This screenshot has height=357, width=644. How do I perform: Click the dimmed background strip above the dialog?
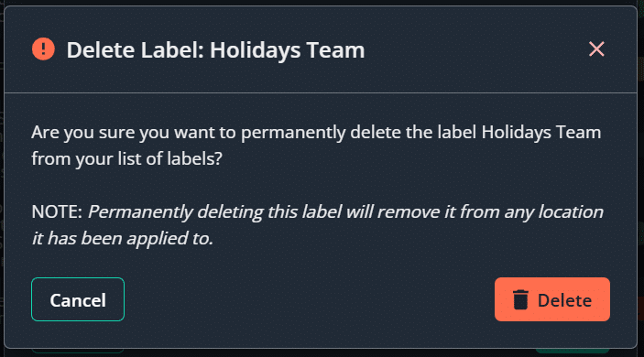coord(322,3)
